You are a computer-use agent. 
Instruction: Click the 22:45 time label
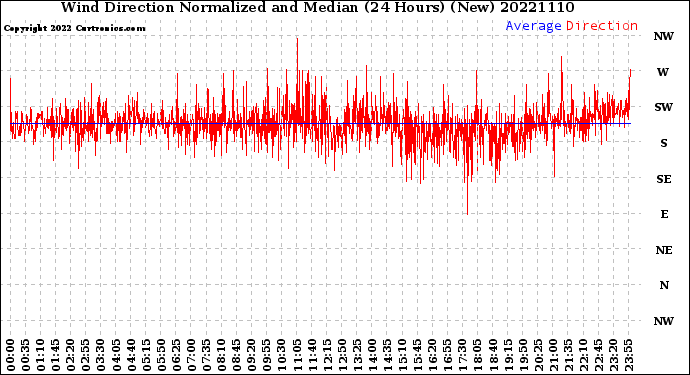click(598, 356)
